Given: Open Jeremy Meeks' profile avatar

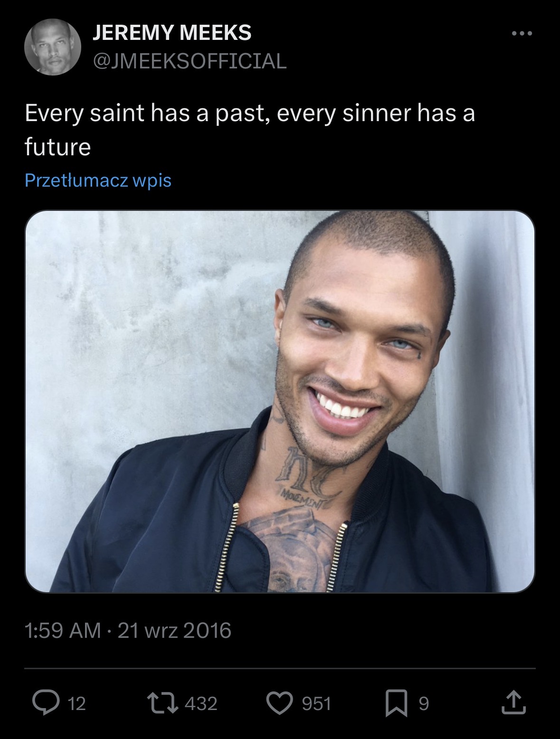Looking at the screenshot, I should (x=52, y=47).
